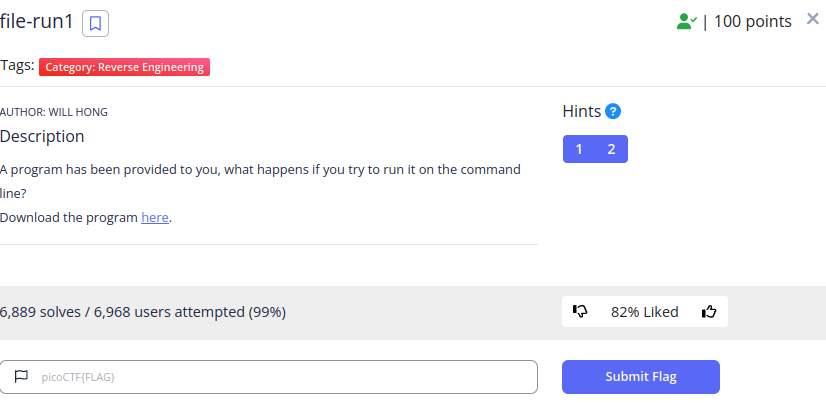Close the challenge dialog with X
The image size is (826, 403).
pyautogui.click(x=813, y=19)
